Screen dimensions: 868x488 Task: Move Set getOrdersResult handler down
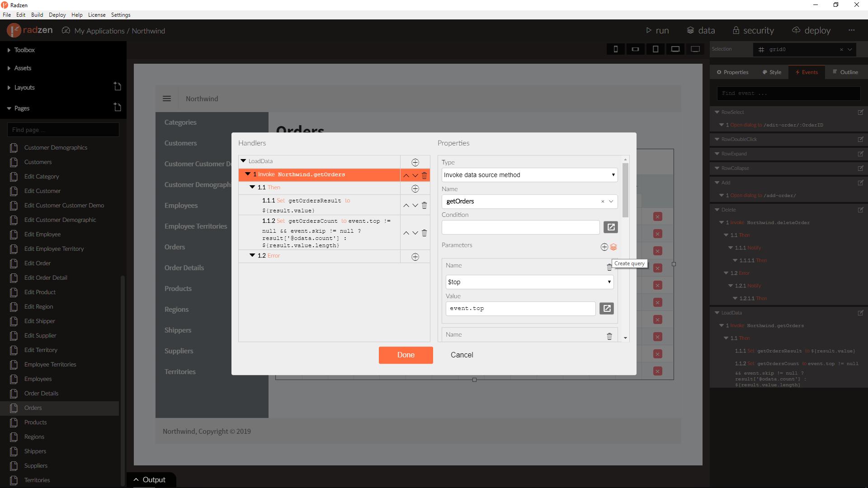pos(415,205)
